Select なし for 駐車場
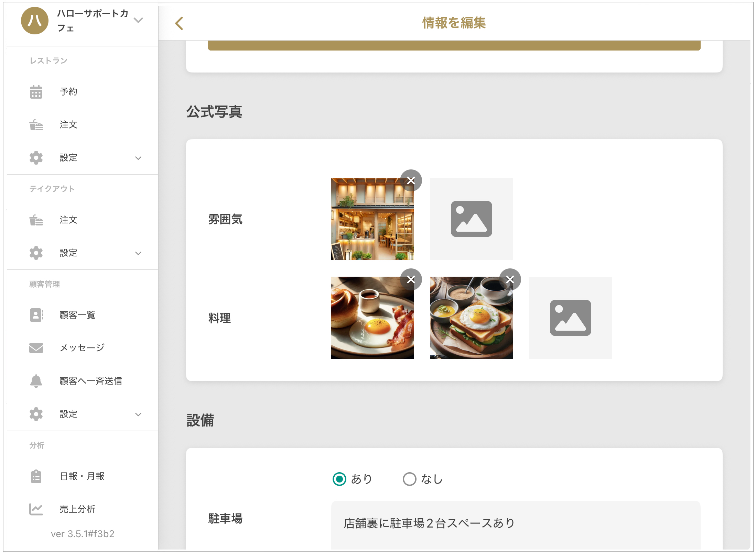Viewport: 756px width, 554px height. tap(409, 479)
